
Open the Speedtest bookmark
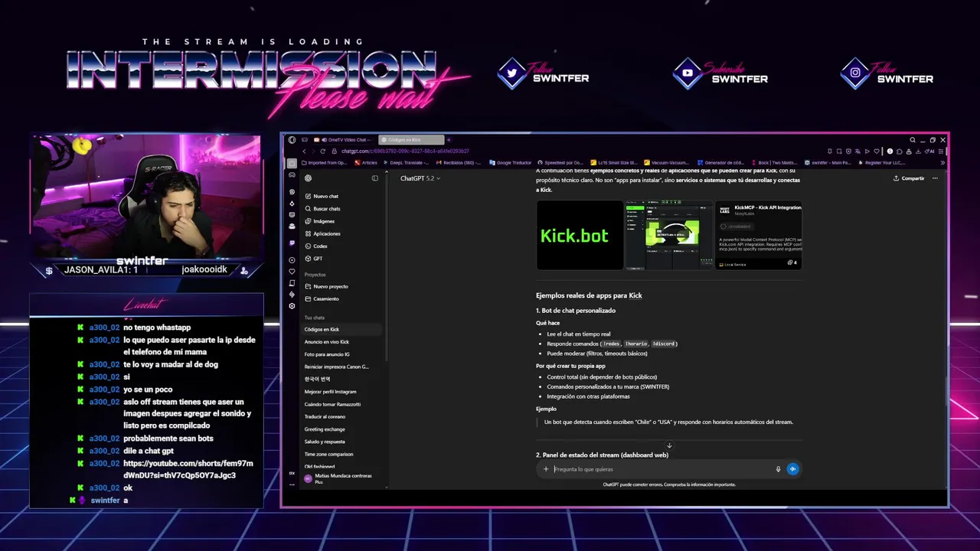click(561, 162)
